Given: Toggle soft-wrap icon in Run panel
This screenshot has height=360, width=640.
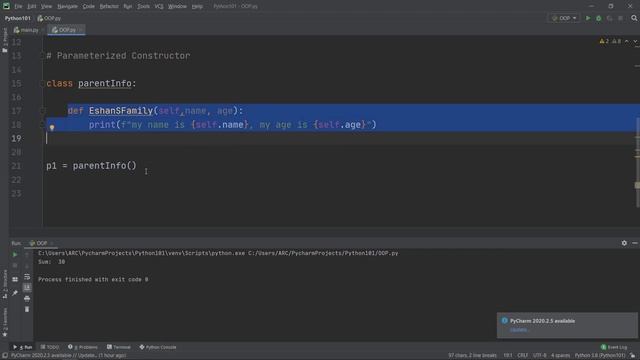Looking at the screenshot, I should [27, 277].
